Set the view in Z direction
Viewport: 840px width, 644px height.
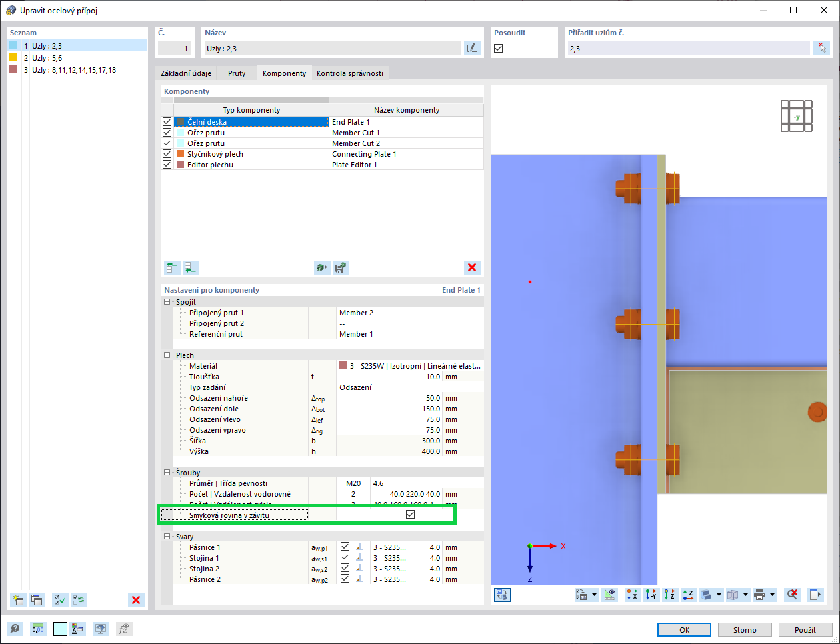pos(669,595)
